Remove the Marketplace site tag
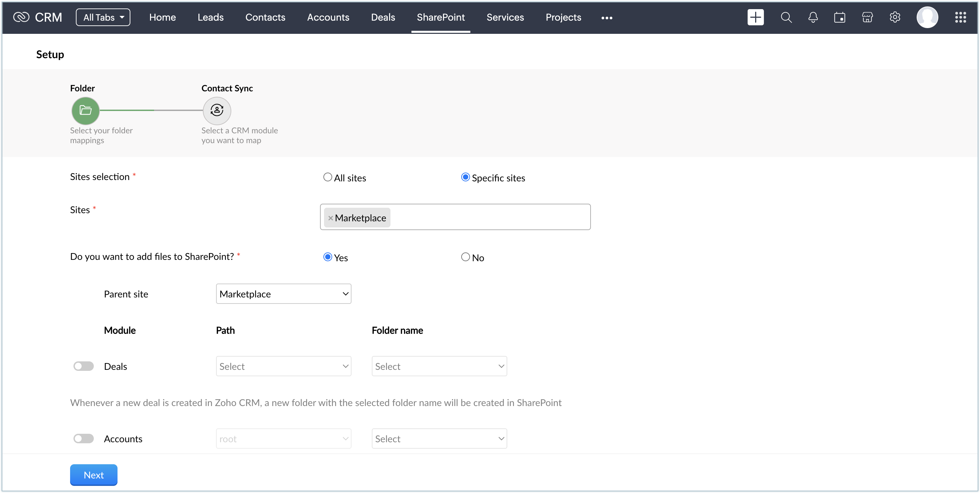The width and height of the screenshot is (980, 493). click(x=330, y=218)
